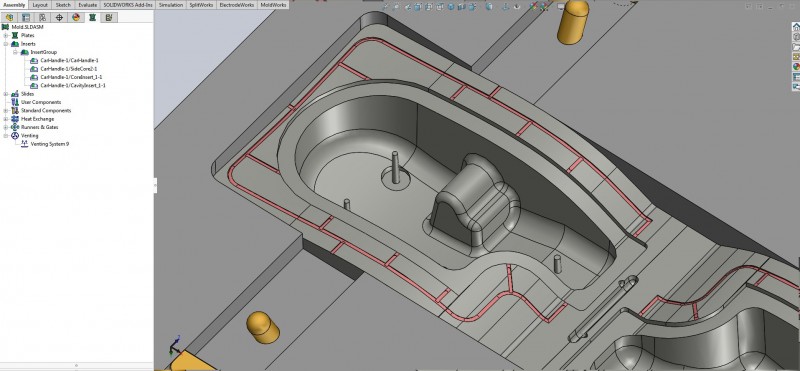Select the Mold.SLDASM root item

(x=27, y=27)
